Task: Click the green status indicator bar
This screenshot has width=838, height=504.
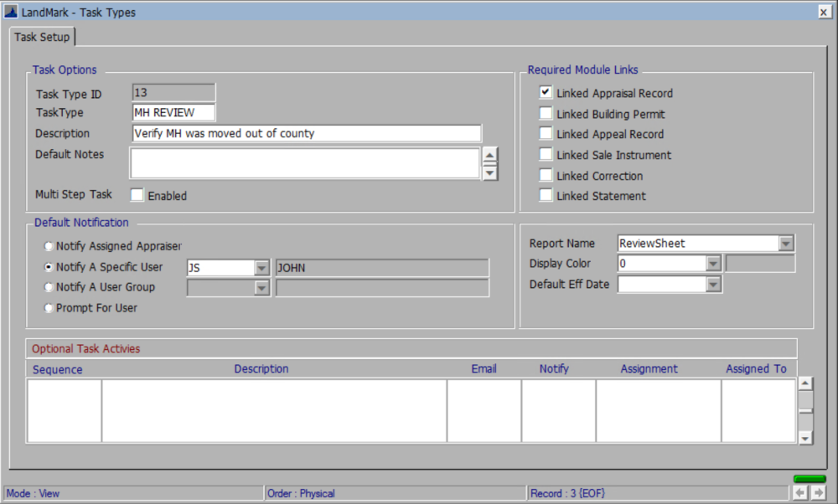Action: tap(809, 479)
